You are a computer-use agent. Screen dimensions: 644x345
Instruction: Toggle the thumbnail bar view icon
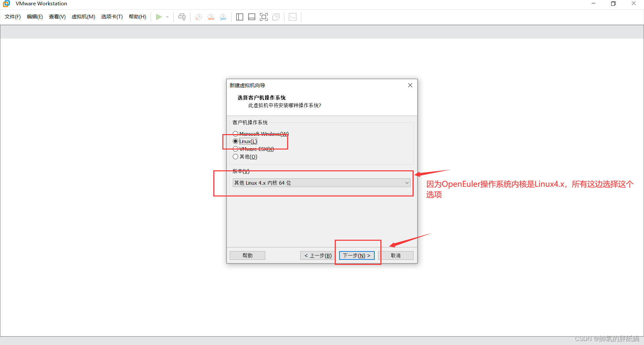[252, 17]
